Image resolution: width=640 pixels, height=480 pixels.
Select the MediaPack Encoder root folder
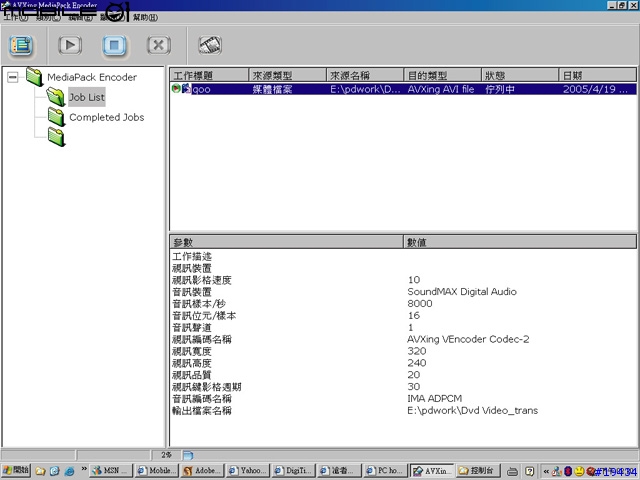pos(92,77)
